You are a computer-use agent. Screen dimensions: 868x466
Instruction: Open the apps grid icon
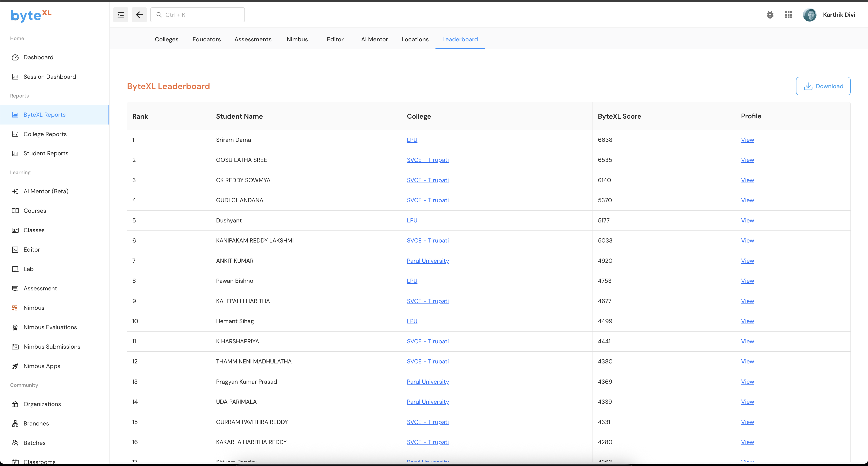788,15
